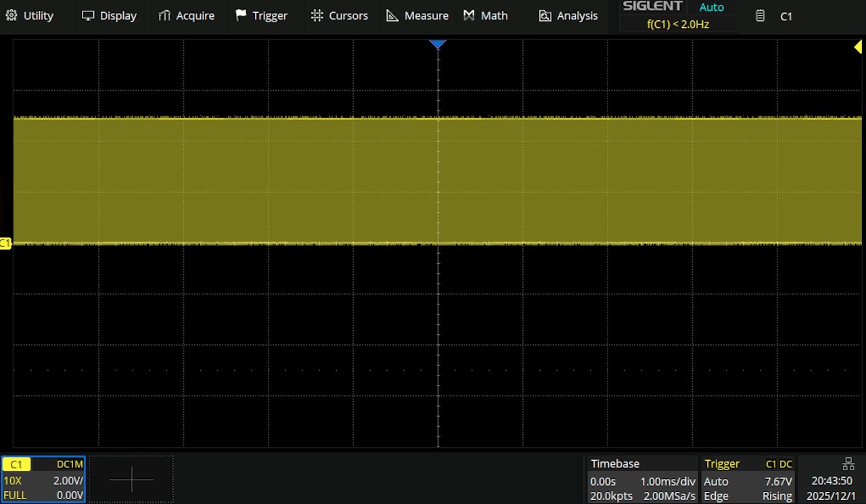Open network status icon above the clock
Image resolution: width=866 pixels, height=504 pixels.
click(x=848, y=464)
